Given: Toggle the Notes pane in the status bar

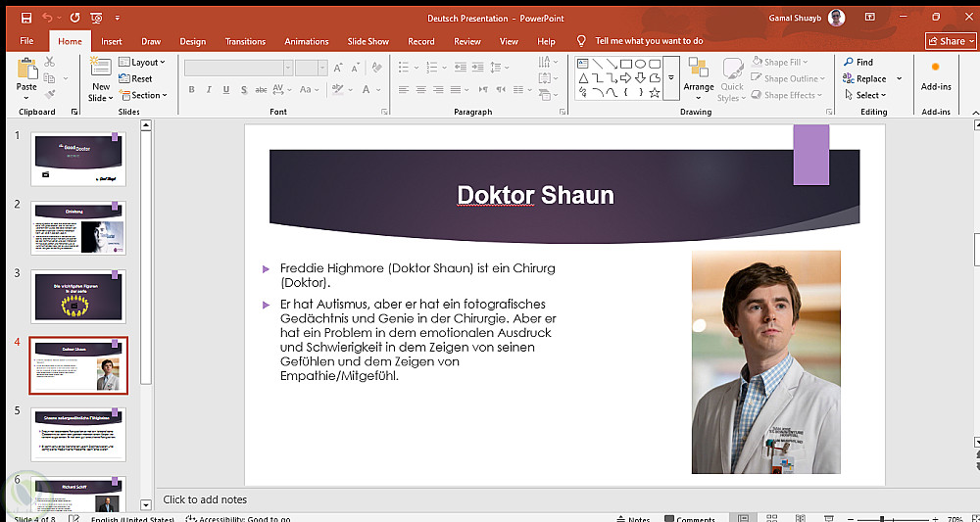Looking at the screenshot, I should coord(632,519).
